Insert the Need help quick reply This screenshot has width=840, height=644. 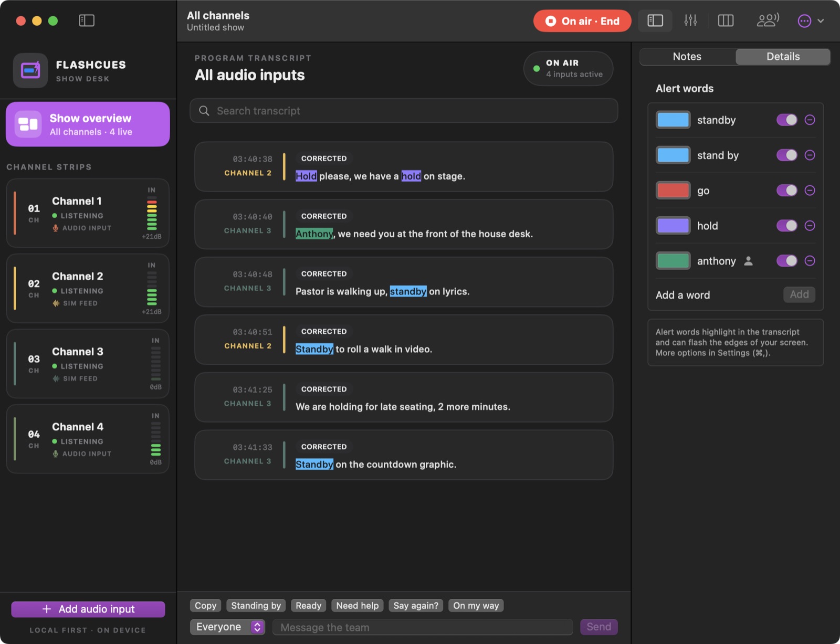coord(358,606)
